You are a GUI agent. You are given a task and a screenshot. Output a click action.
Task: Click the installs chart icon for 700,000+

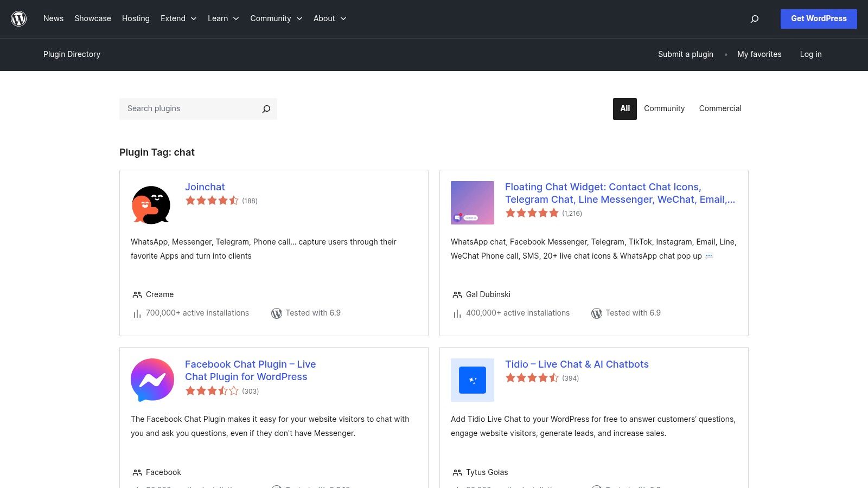tap(137, 313)
